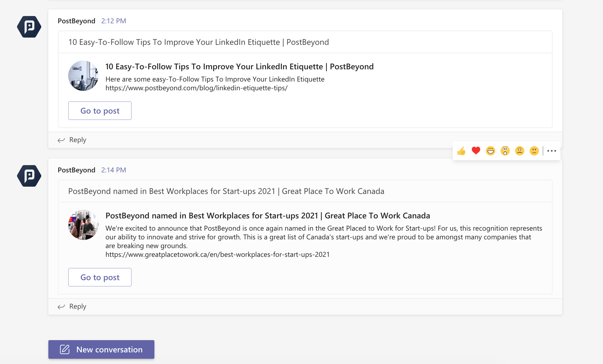Click the Best Workplaces card header line

(x=226, y=191)
